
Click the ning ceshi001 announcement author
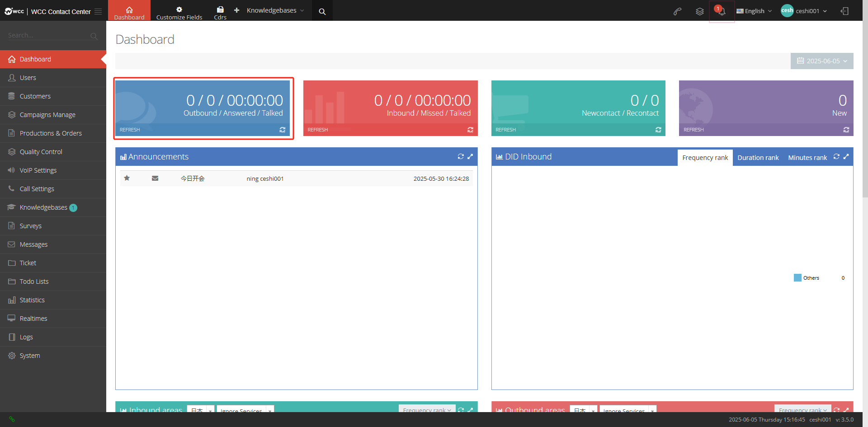265,178
